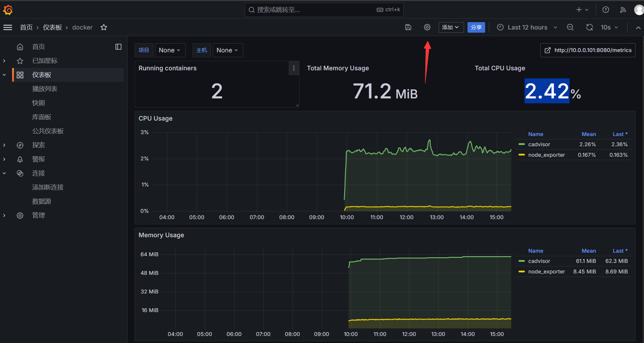Click the alerting bell icon

click(20, 159)
